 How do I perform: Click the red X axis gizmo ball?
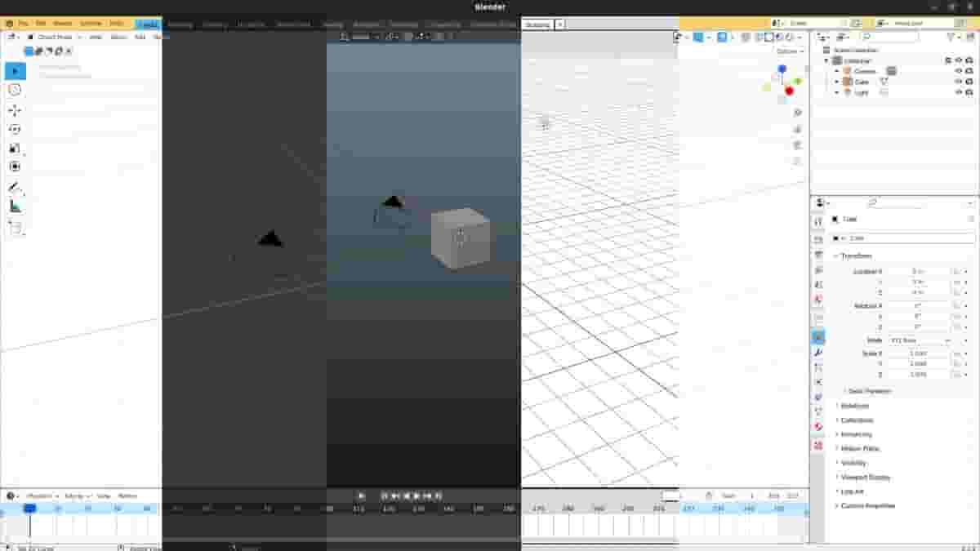tap(789, 91)
